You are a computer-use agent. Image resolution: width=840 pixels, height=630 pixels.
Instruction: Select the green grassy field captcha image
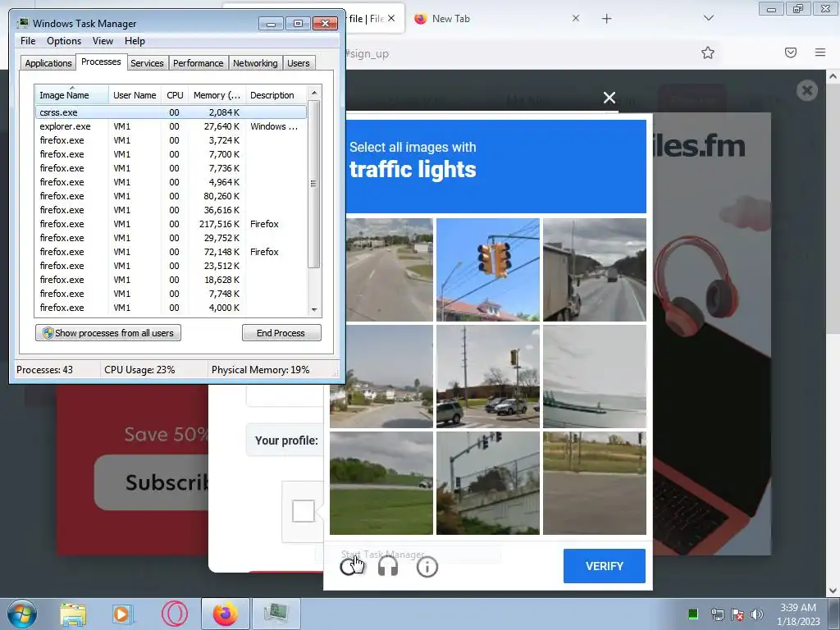click(381, 483)
